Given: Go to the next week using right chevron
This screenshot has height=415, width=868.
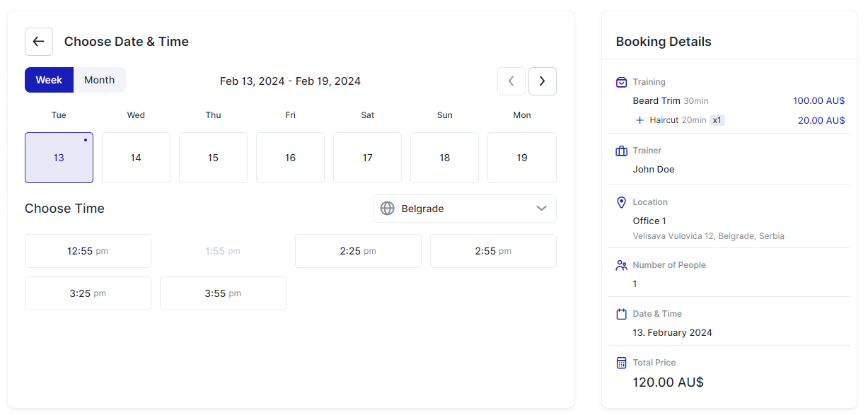Looking at the screenshot, I should 542,81.
